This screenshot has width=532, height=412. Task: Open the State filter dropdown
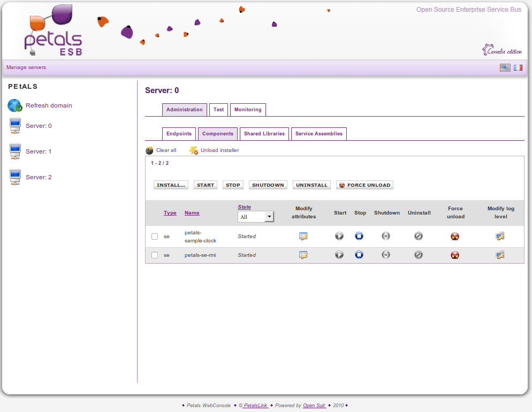pos(255,217)
